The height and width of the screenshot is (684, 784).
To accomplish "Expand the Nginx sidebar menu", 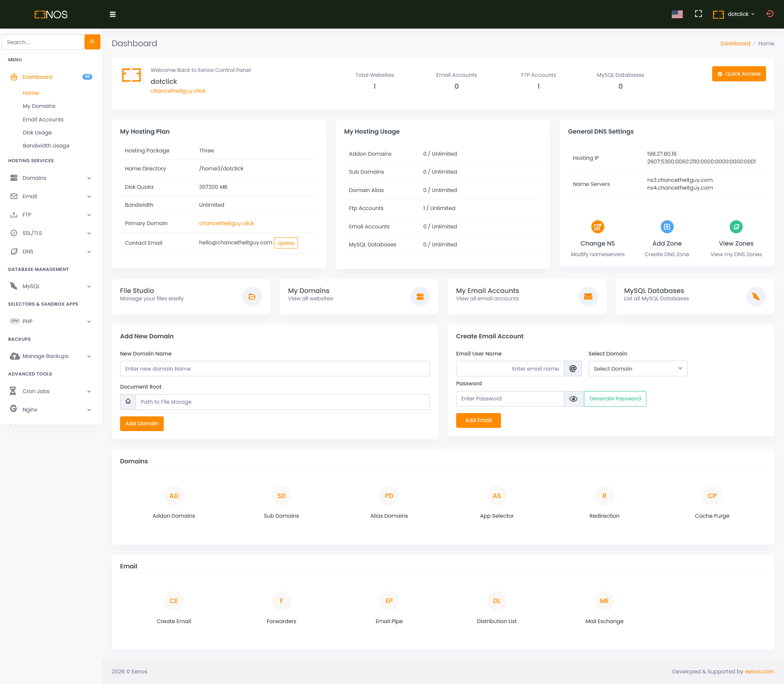I will tap(51, 410).
